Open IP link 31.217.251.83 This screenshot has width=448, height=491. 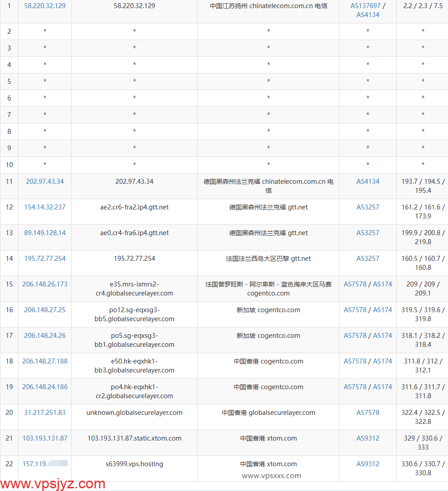tap(45, 413)
